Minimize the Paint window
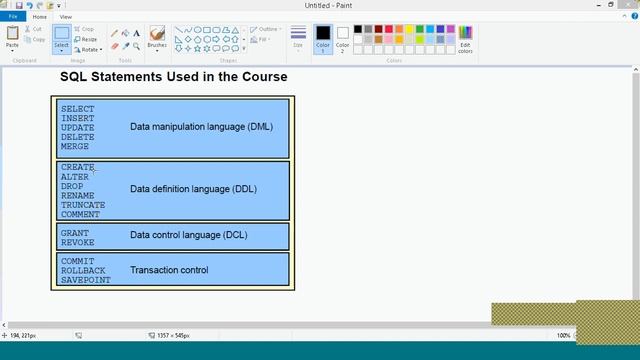The image size is (640, 360). (598, 5)
